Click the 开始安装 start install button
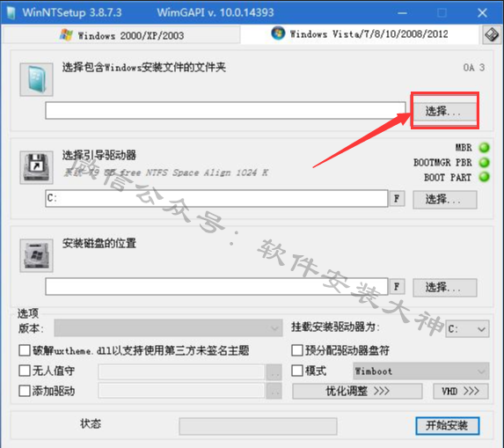The image size is (504, 448). tap(448, 426)
